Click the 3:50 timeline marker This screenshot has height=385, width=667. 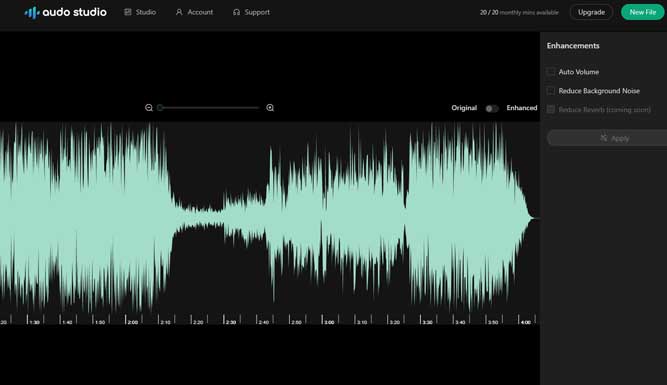tap(493, 322)
